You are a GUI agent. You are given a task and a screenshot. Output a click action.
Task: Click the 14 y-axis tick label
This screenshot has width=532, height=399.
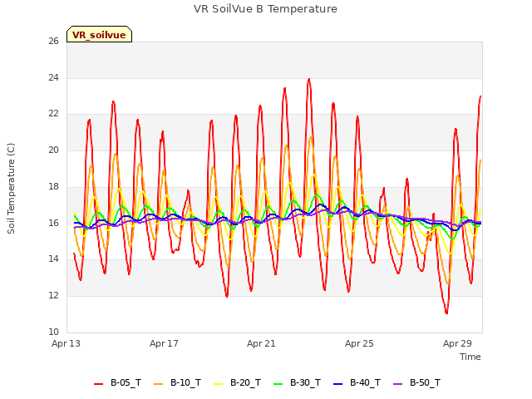tap(53, 259)
